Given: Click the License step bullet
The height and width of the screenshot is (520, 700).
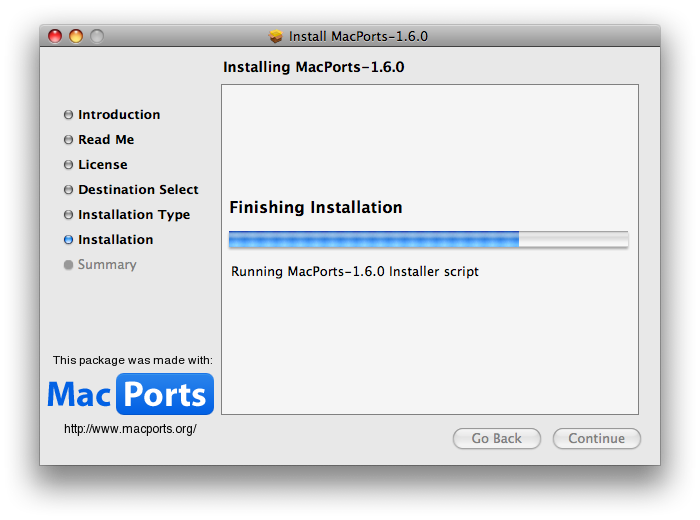Looking at the screenshot, I should point(68,165).
